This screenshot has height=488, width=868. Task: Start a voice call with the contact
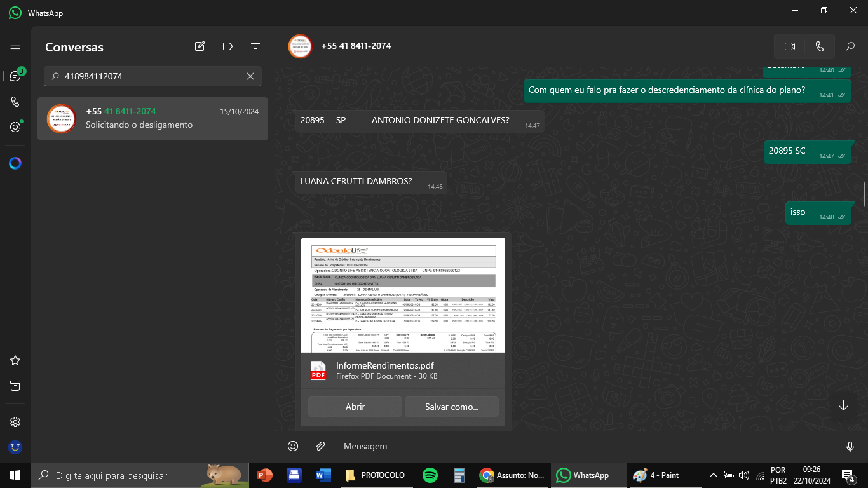820,46
